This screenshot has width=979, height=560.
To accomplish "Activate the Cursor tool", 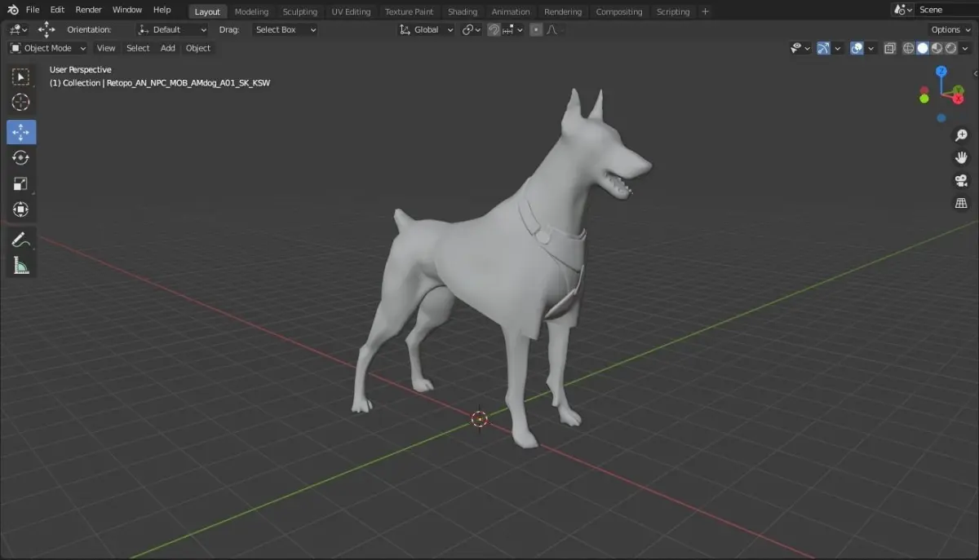I will (x=21, y=102).
